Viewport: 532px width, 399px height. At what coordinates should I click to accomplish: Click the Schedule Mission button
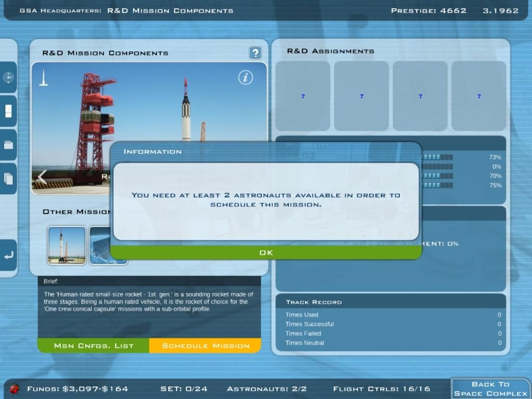pos(205,345)
